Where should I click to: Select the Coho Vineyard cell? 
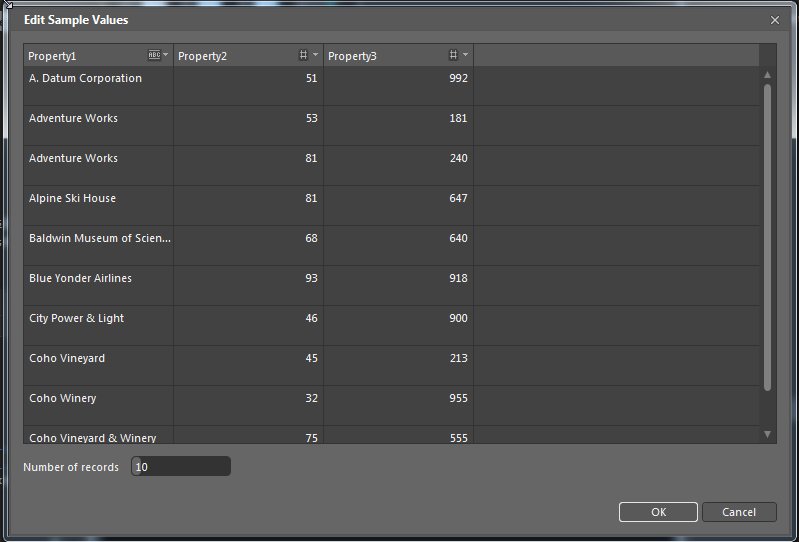point(98,365)
